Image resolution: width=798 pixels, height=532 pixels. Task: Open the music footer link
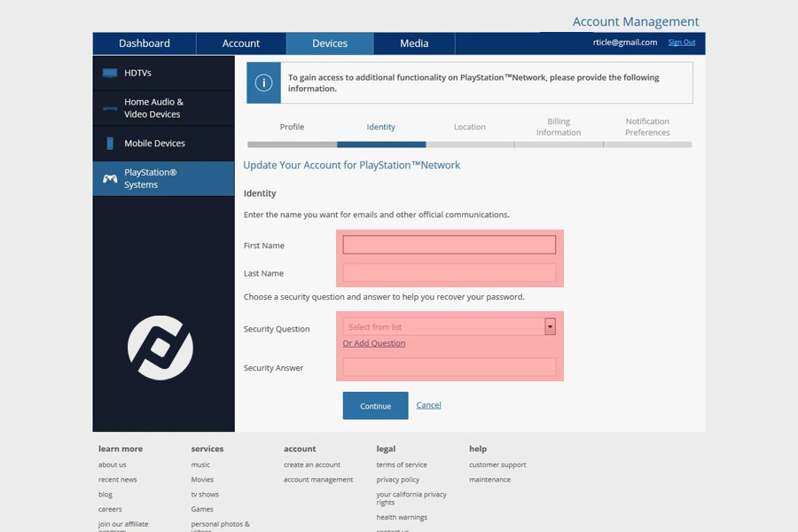tap(200, 465)
